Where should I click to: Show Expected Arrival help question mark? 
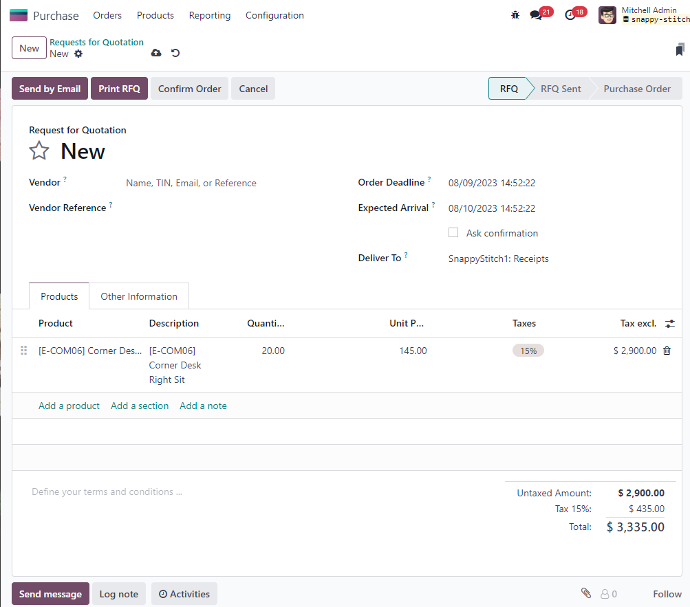433,205
